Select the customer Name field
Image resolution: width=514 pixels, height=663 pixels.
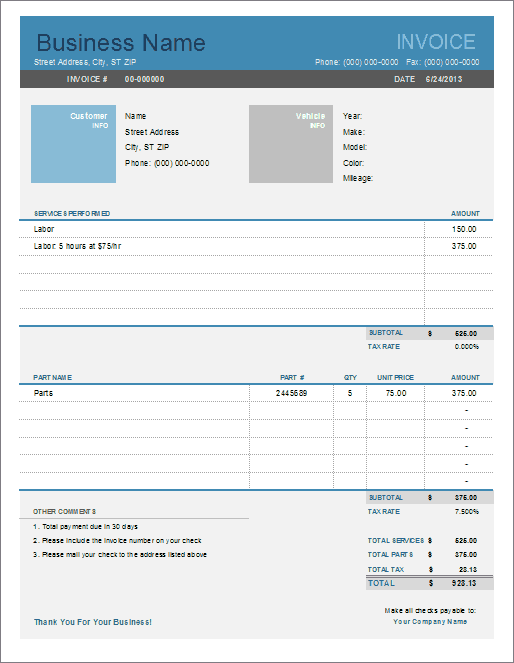click(136, 116)
